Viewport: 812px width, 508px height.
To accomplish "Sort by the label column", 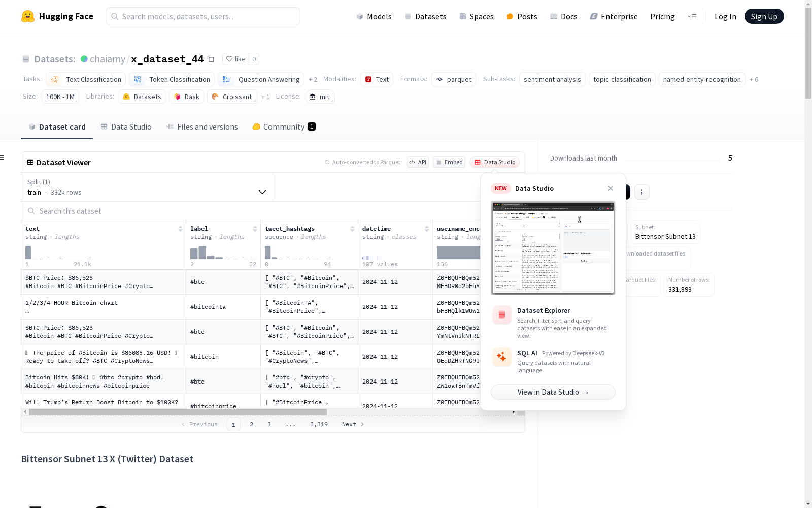I will click(255, 229).
